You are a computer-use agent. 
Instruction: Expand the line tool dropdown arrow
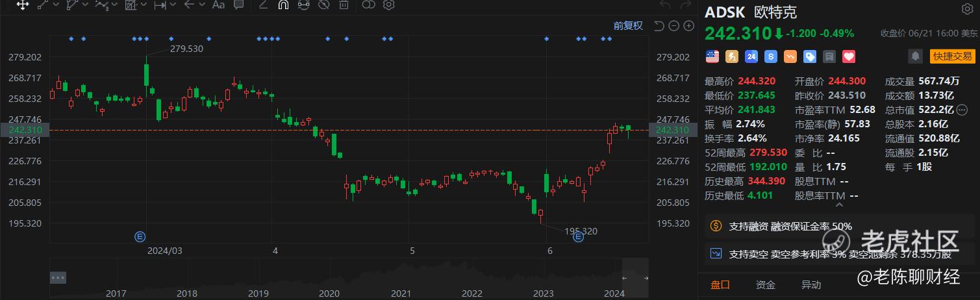(55, 5)
